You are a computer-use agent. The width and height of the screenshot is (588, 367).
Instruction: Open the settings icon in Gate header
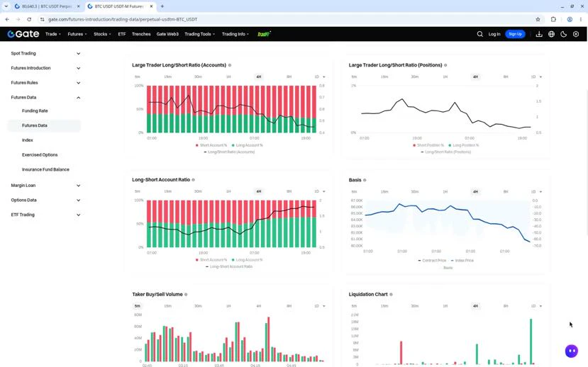point(576,34)
